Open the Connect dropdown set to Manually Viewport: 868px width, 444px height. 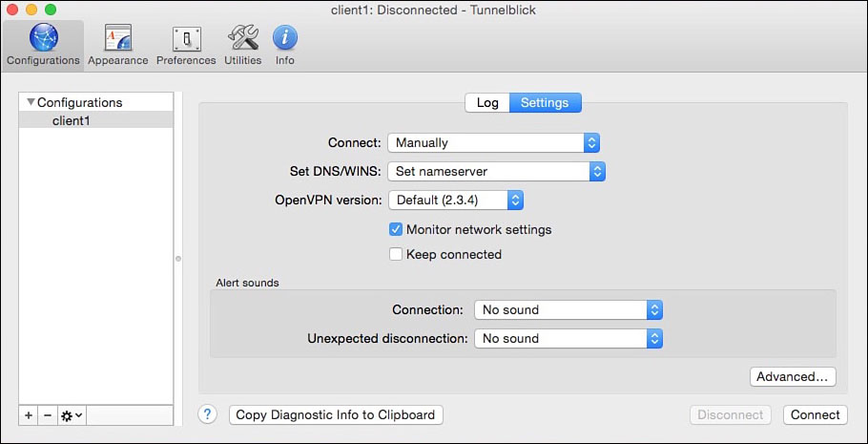[494, 143]
